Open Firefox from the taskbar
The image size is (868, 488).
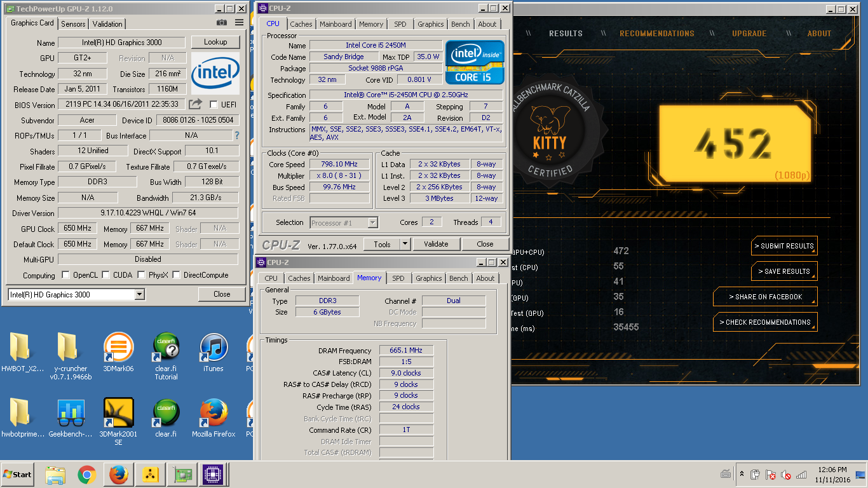118,475
